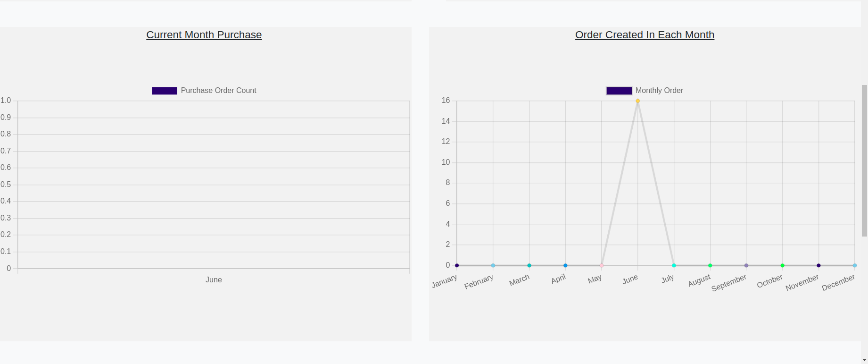
Task: Select the February data point
Action: coord(493,265)
